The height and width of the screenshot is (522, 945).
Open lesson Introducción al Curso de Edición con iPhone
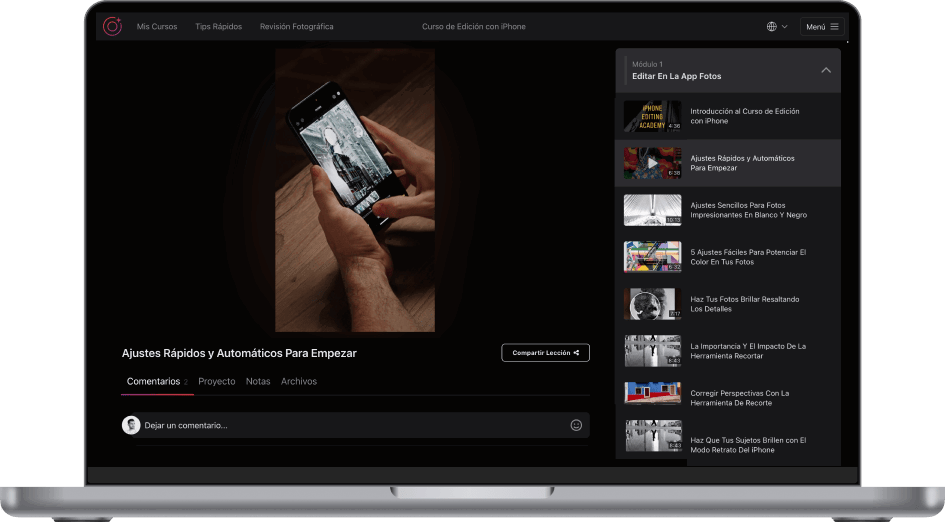click(x=728, y=116)
